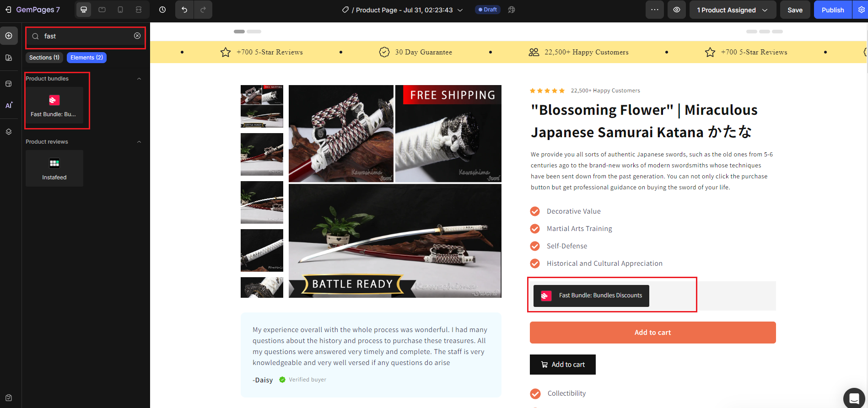Open the version history clock icon
Viewport: 868px width, 408px height.
point(162,10)
